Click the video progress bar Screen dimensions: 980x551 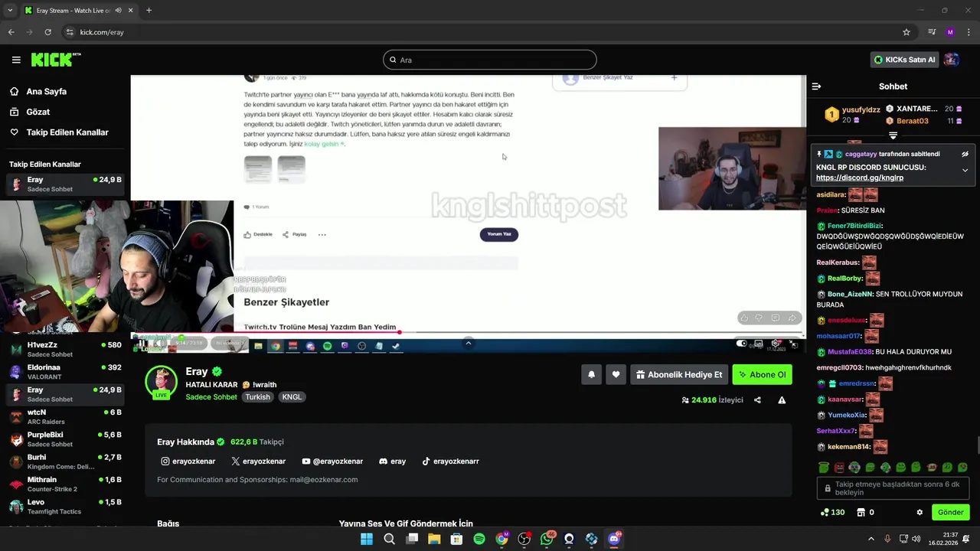click(468, 333)
